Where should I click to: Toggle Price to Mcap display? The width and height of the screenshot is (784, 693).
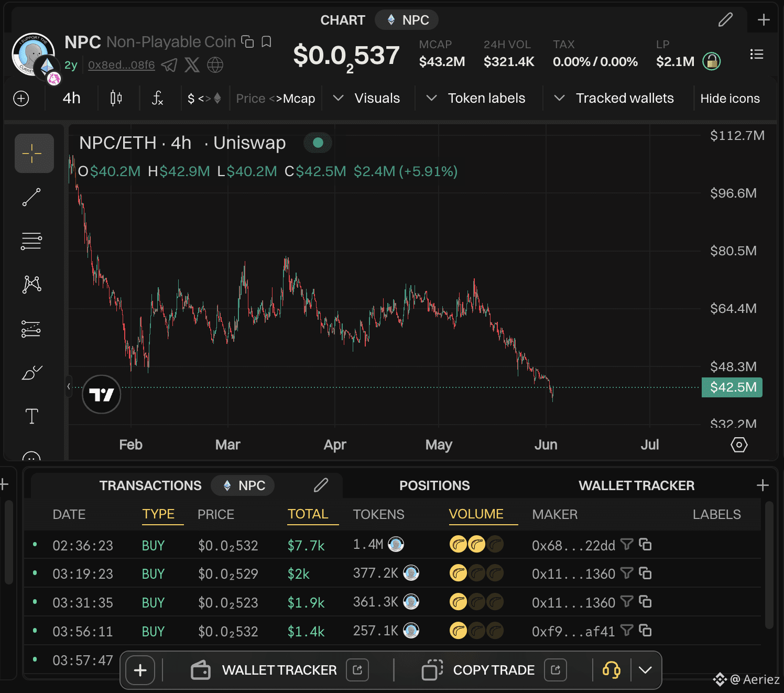coord(276,99)
